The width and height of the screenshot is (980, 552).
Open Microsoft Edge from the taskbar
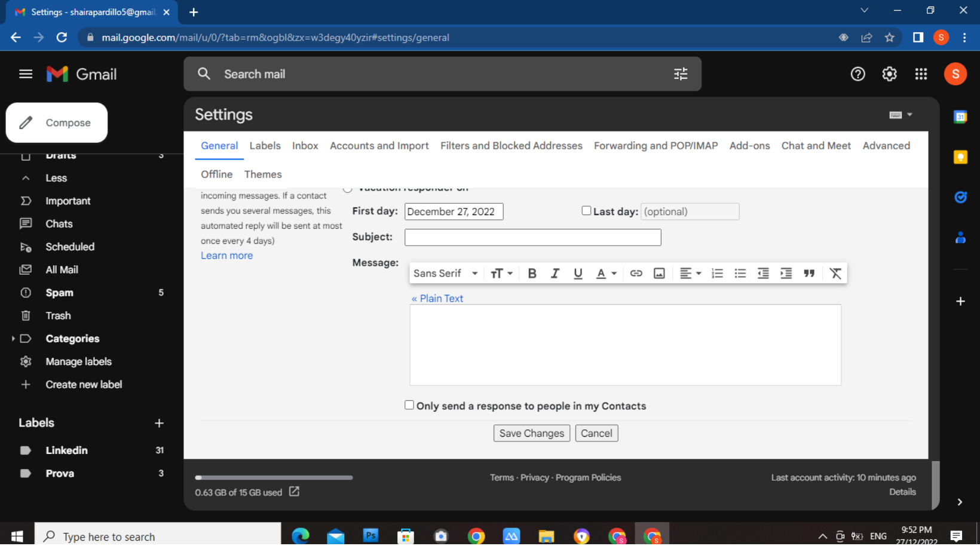[301, 536]
